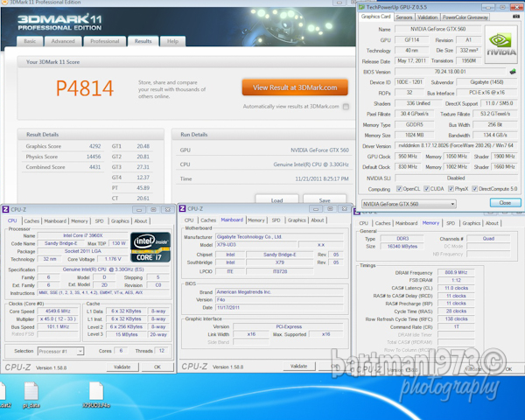Switch to the Caches tab in CPU-Z
The image size is (525, 420).
(x=31, y=220)
